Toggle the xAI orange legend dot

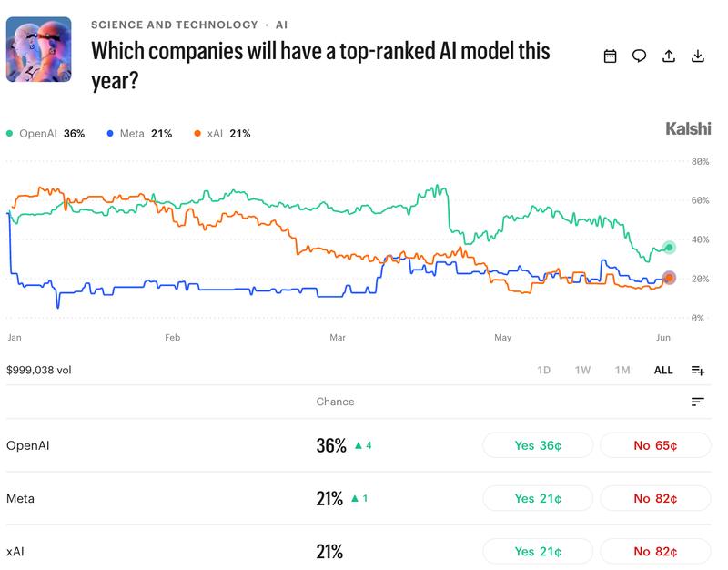197,134
